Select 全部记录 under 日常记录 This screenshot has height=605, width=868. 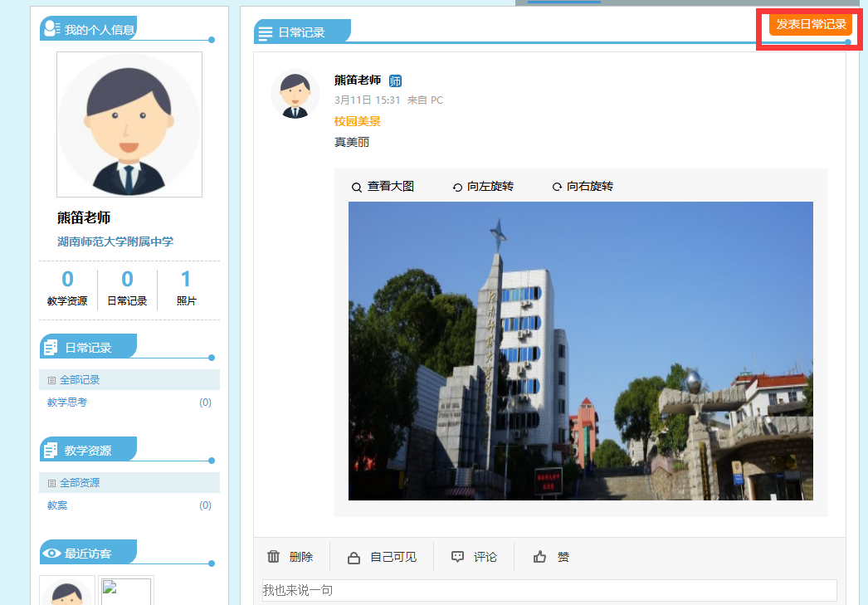pyautogui.click(x=80, y=380)
